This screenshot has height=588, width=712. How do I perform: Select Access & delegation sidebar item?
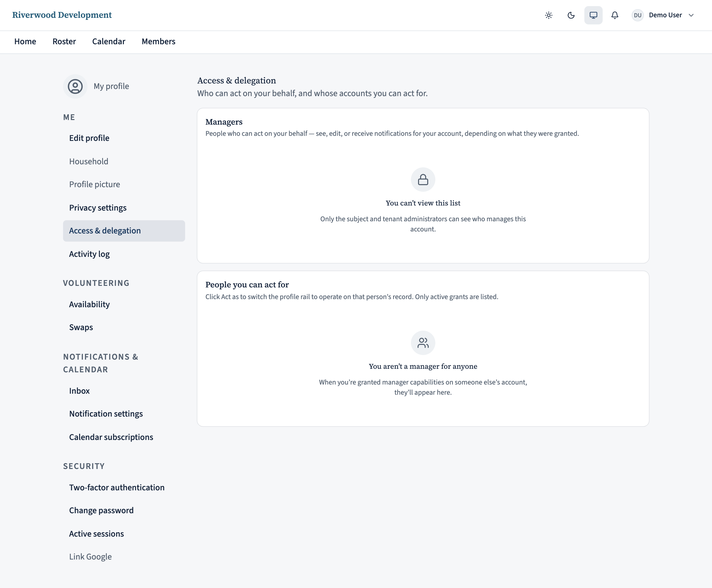(124, 231)
